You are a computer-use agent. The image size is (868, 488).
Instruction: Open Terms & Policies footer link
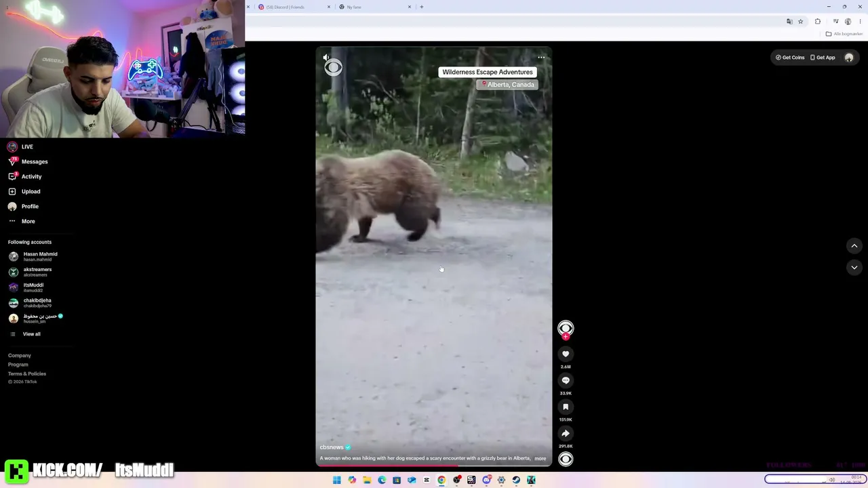(27, 373)
